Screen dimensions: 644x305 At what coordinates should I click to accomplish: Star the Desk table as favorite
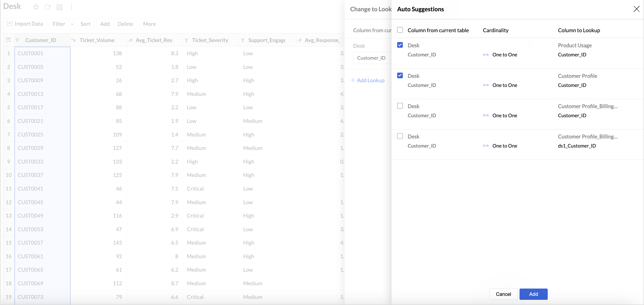[x=36, y=7]
